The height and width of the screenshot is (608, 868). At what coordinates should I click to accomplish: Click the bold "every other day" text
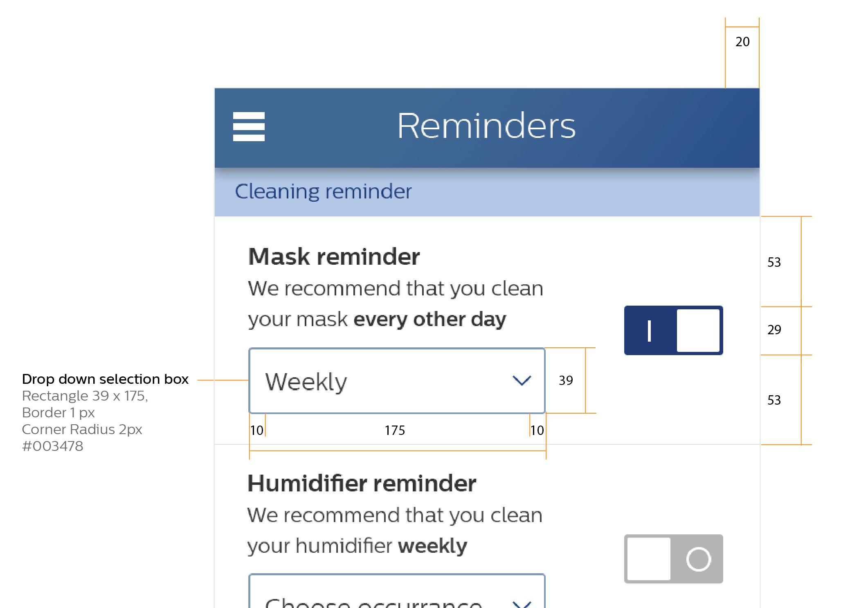pos(430,319)
